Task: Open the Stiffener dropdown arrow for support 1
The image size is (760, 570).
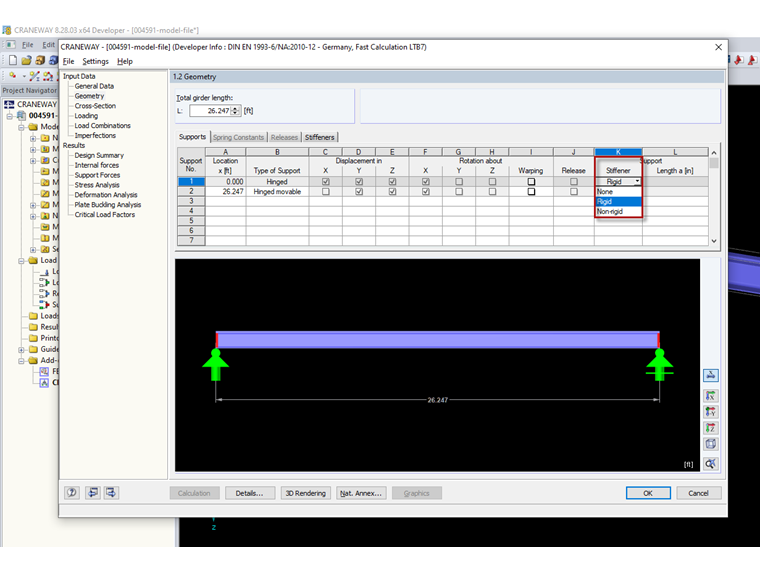Action: pyautogui.click(x=637, y=182)
